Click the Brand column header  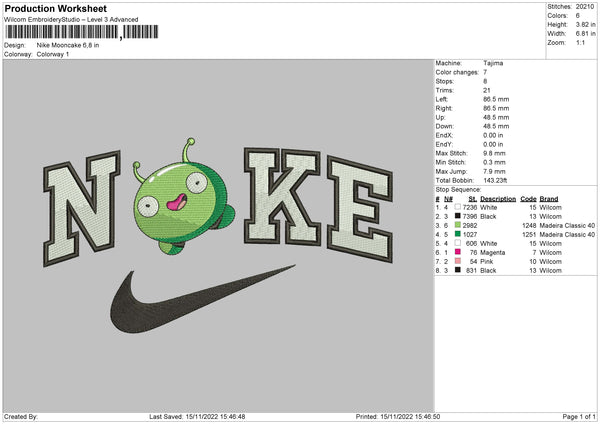pos(549,199)
